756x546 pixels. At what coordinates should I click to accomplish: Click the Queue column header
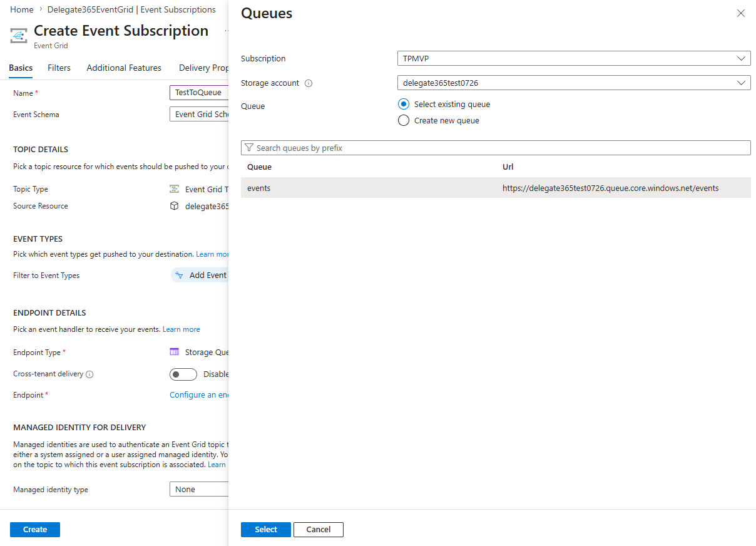point(259,167)
